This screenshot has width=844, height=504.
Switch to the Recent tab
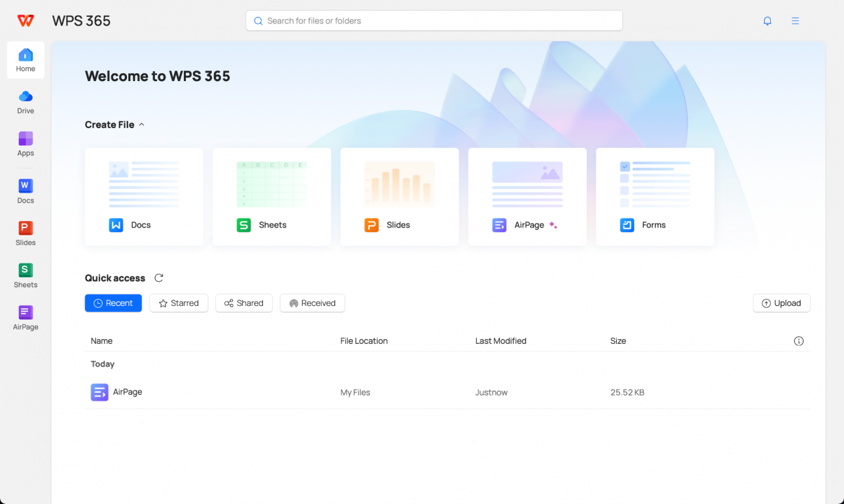113,303
